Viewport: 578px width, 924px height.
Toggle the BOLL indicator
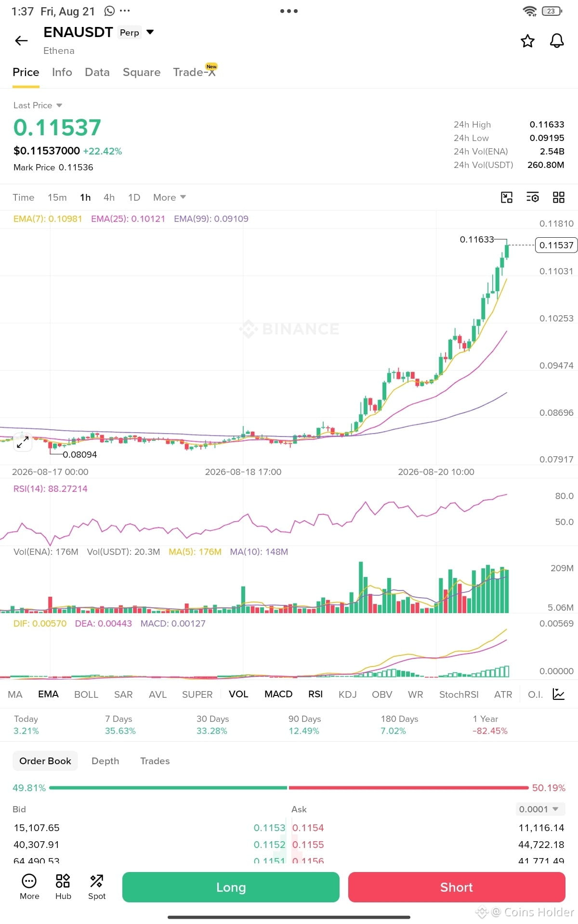pyautogui.click(x=86, y=694)
